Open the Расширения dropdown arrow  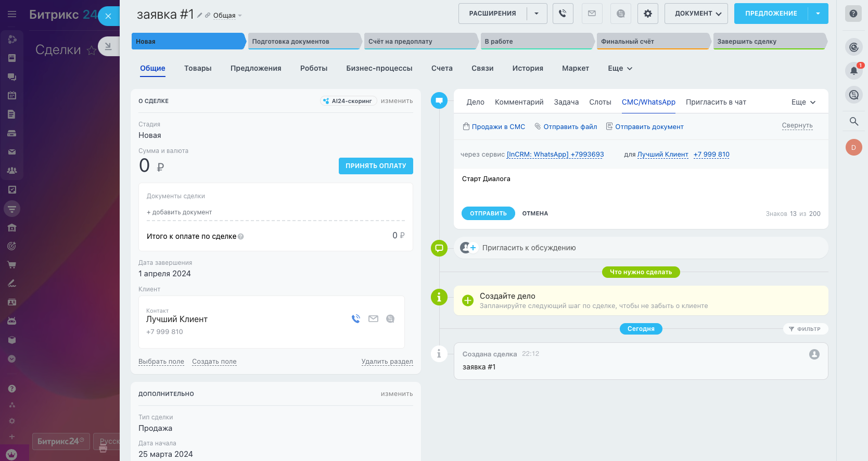tap(537, 14)
